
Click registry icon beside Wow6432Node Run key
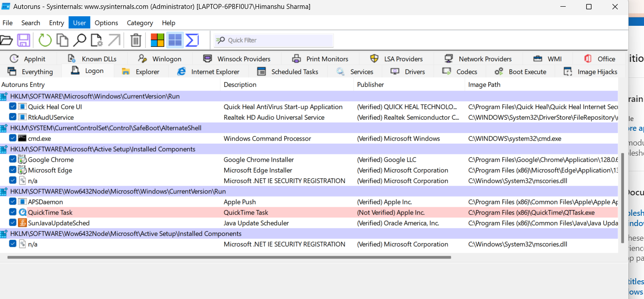coord(4,191)
